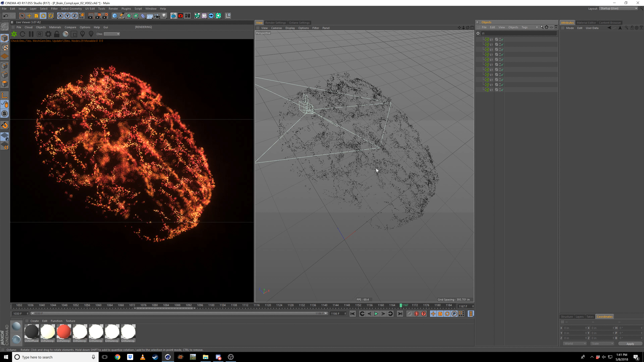This screenshot has height=362, width=644.
Task: Select the Scale tool in the toolbar
Action: click(x=36, y=16)
